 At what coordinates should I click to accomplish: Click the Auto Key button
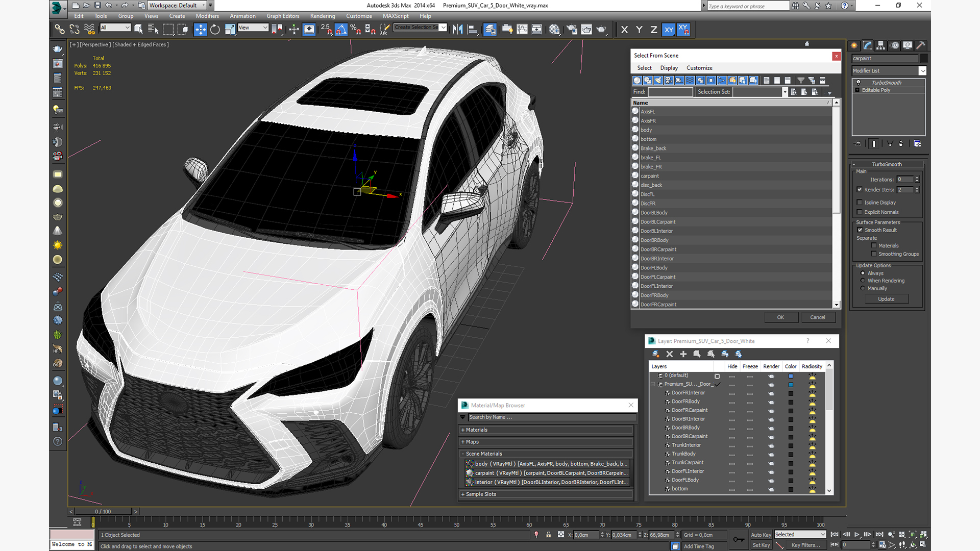click(761, 535)
